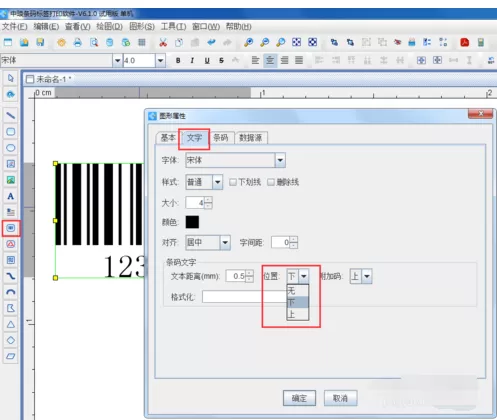The width and height of the screenshot is (497, 420).
Task: Switch to the 条码 tab
Action: click(221, 138)
